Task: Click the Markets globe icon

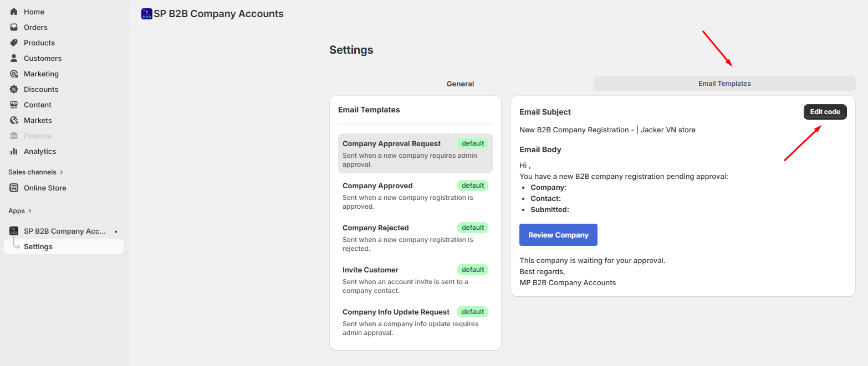Action: coord(13,120)
